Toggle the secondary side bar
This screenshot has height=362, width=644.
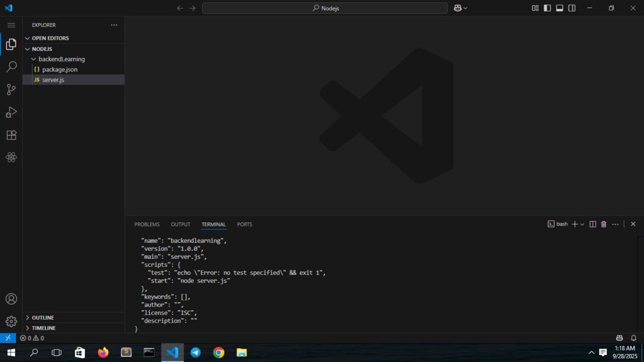(572, 8)
